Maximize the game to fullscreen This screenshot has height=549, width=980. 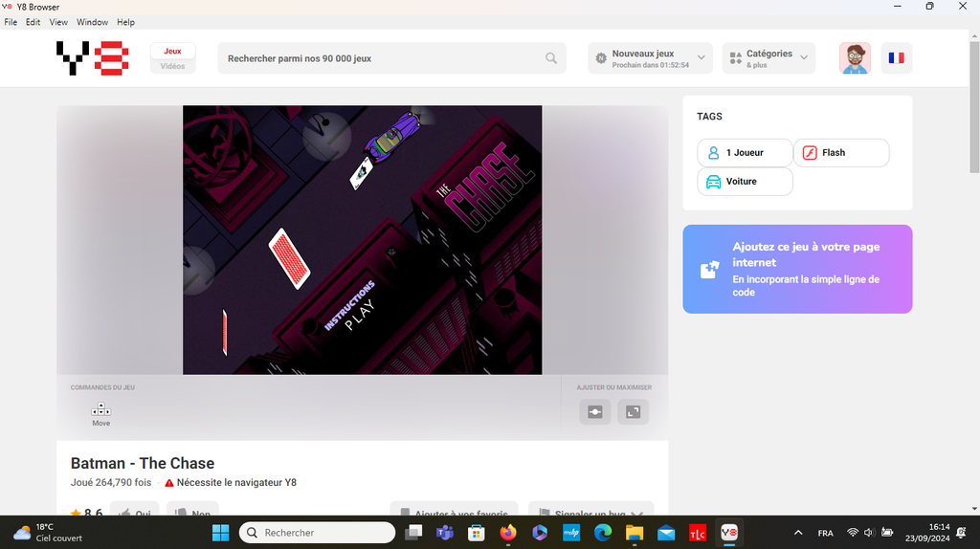pos(633,411)
